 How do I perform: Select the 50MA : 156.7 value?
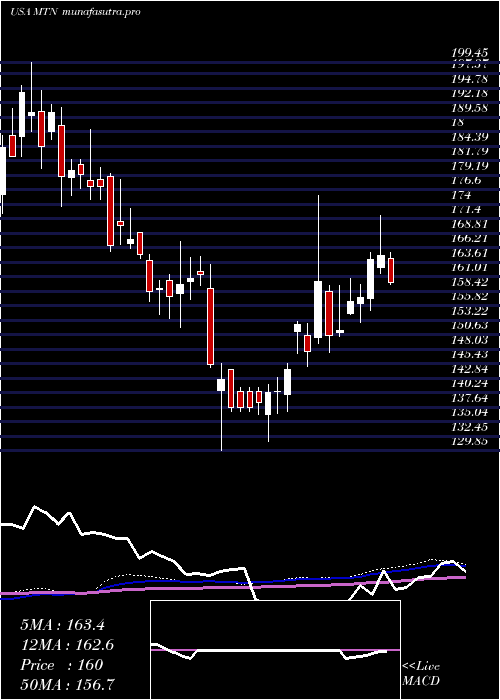(68, 685)
